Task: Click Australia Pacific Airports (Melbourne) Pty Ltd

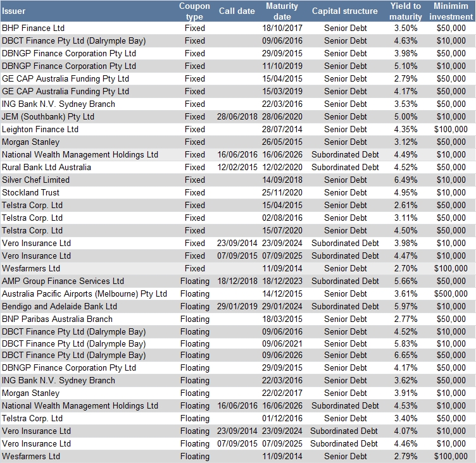Action: pyautogui.click(x=85, y=293)
